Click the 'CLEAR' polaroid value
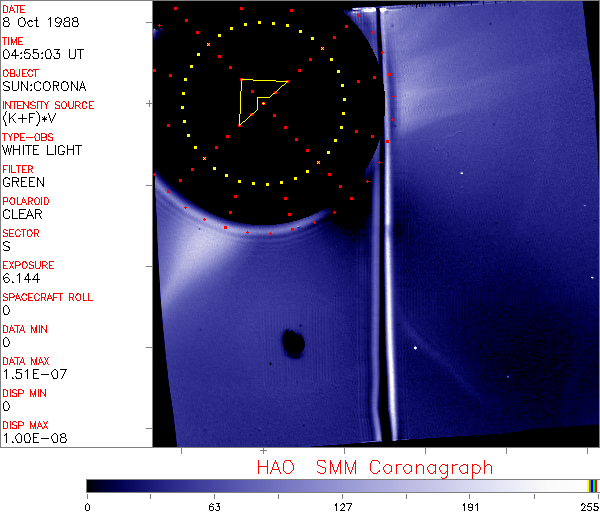 pyautogui.click(x=22, y=214)
